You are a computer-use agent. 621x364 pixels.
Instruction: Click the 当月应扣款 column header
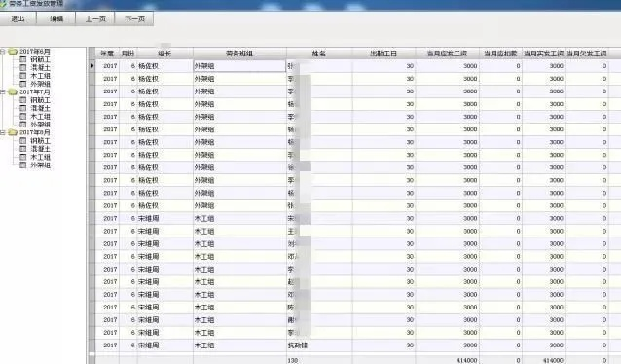[x=500, y=54]
